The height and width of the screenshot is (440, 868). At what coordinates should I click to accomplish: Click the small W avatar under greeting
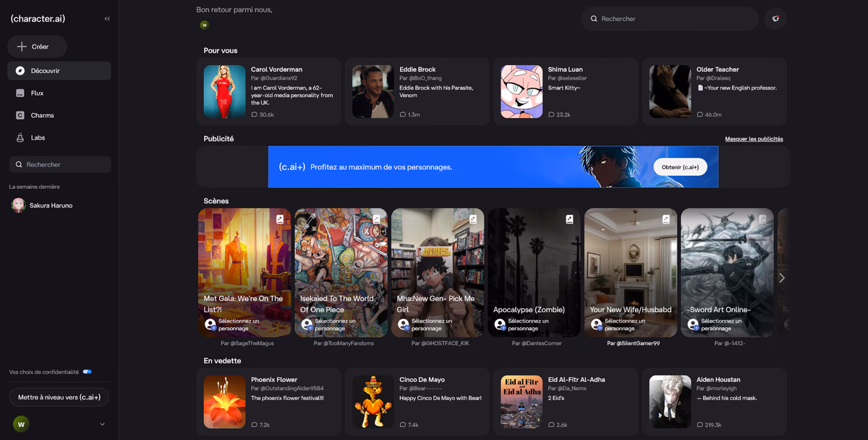pyautogui.click(x=205, y=25)
